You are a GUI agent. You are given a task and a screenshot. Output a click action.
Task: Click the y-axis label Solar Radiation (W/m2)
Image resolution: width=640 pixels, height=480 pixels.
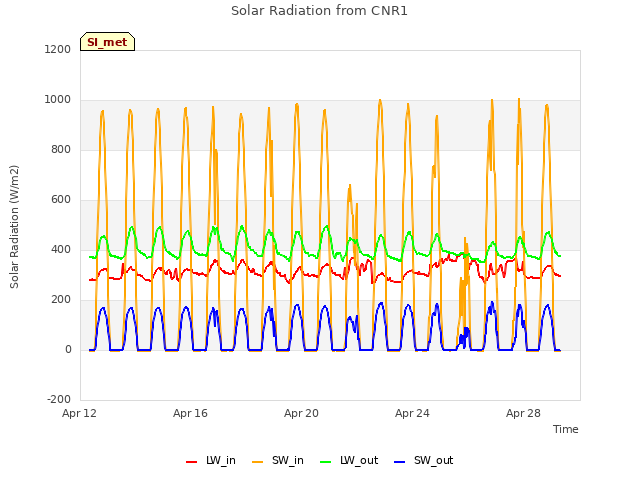(14, 227)
